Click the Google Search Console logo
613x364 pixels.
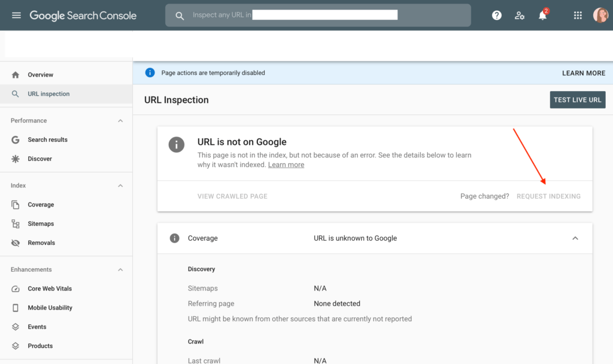click(x=83, y=16)
